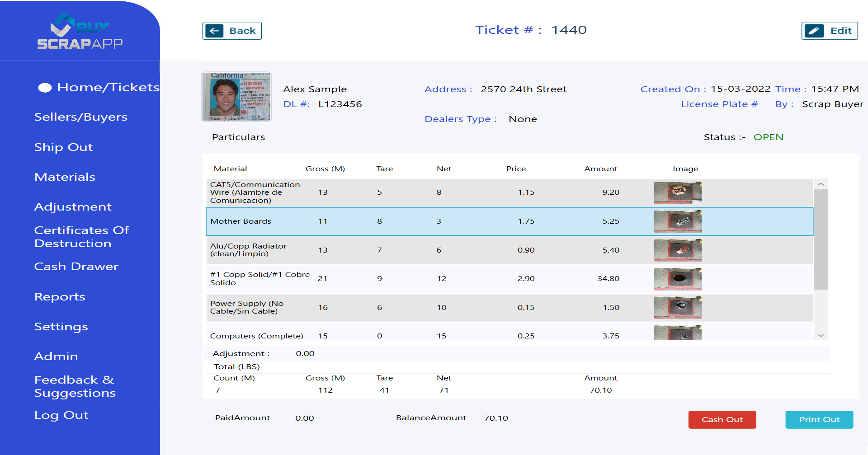The width and height of the screenshot is (868, 455).
Task: Click the Edit pencil icon
Action: (814, 31)
